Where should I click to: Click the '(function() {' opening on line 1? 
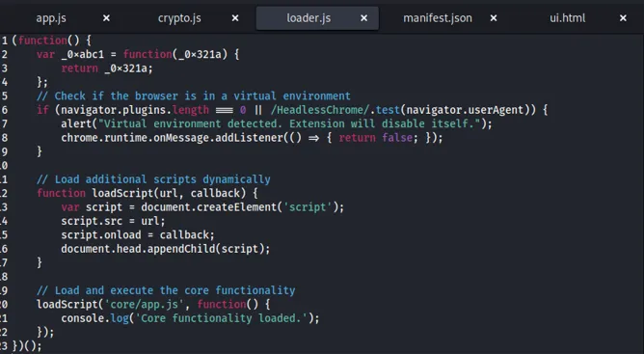pyautogui.click(x=51, y=41)
